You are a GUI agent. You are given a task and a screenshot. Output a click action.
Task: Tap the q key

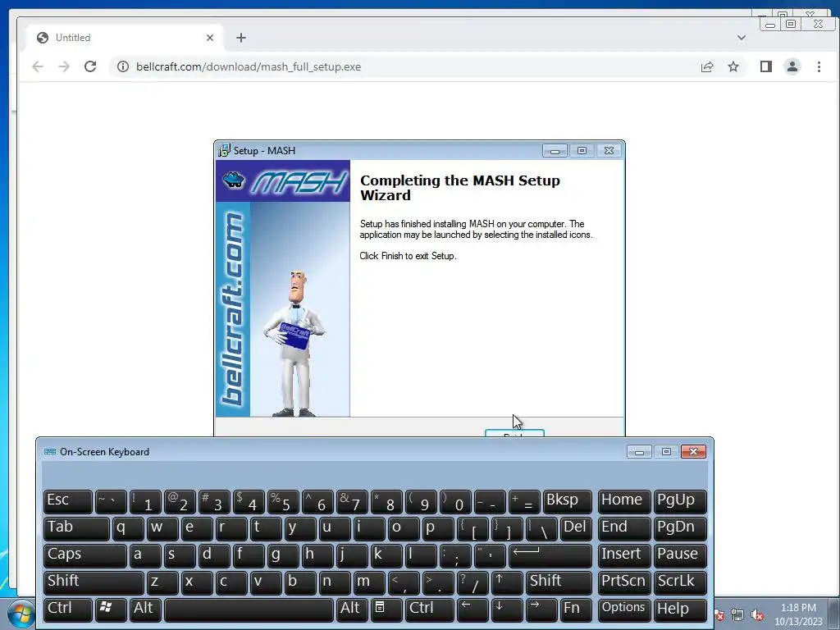tap(128, 528)
